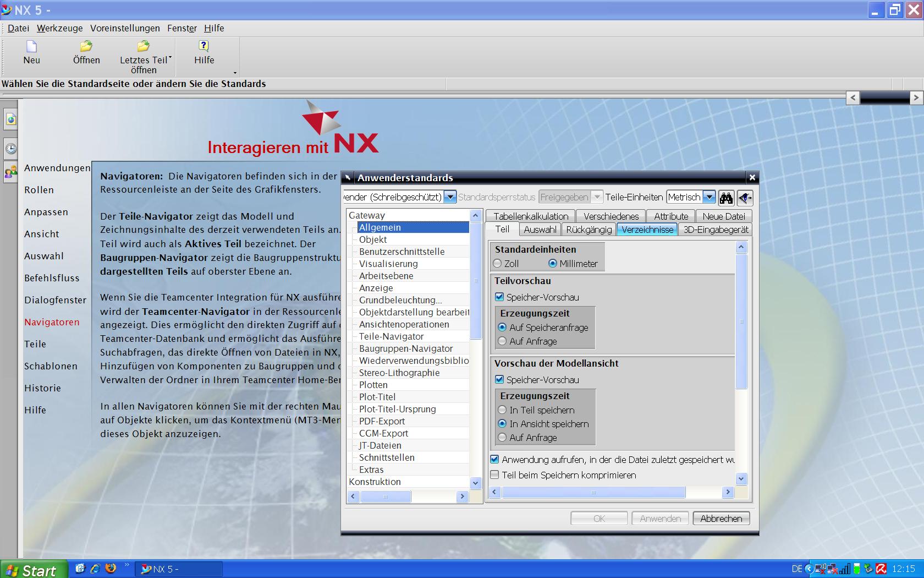This screenshot has width=924, height=578.
Task: Select In Ansicht speichern radio option
Action: coord(502,423)
